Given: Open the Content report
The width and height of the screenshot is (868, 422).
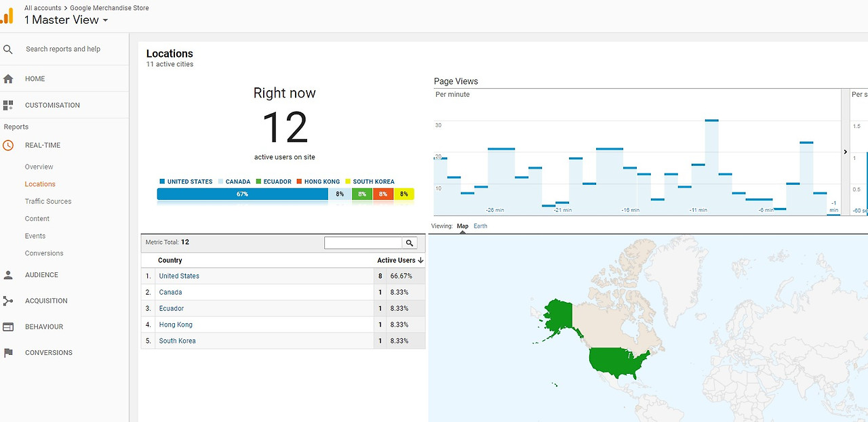Looking at the screenshot, I should click(x=37, y=219).
